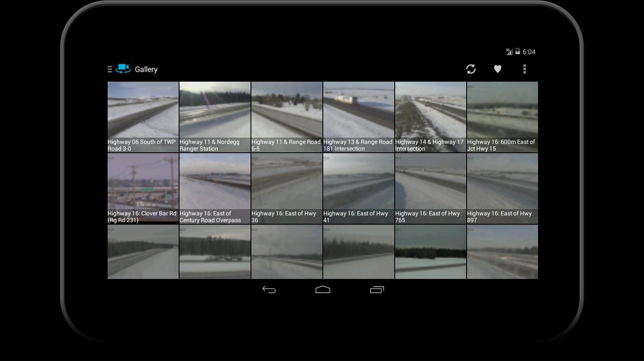Open Highway 16: East of Hwy 765 camera
Screen dimensions: 644x361
tap(430, 188)
